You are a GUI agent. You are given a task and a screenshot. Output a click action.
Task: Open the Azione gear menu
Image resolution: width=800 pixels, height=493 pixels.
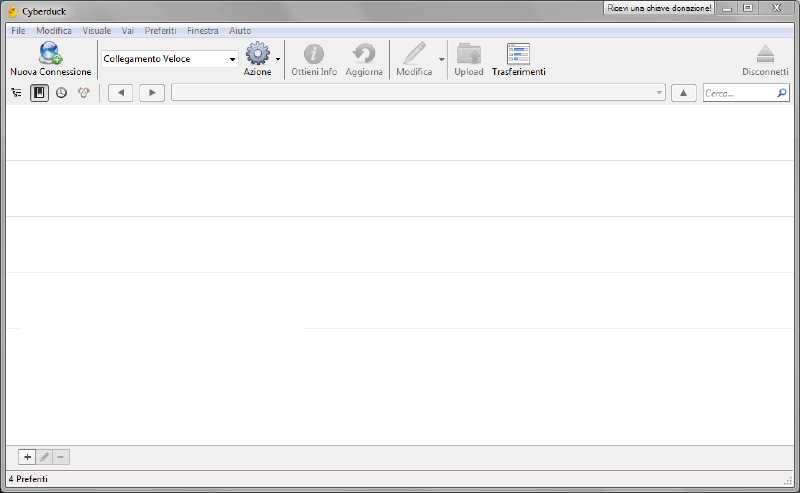(x=258, y=54)
